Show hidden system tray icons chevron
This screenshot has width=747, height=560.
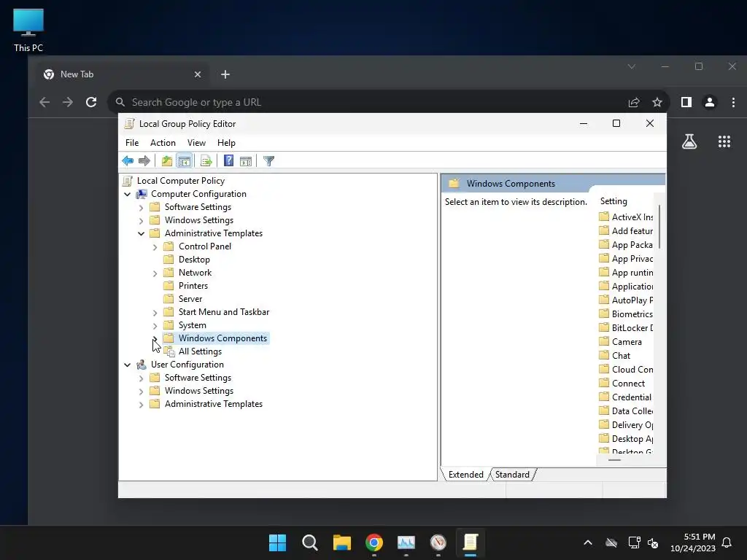click(x=588, y=542)
